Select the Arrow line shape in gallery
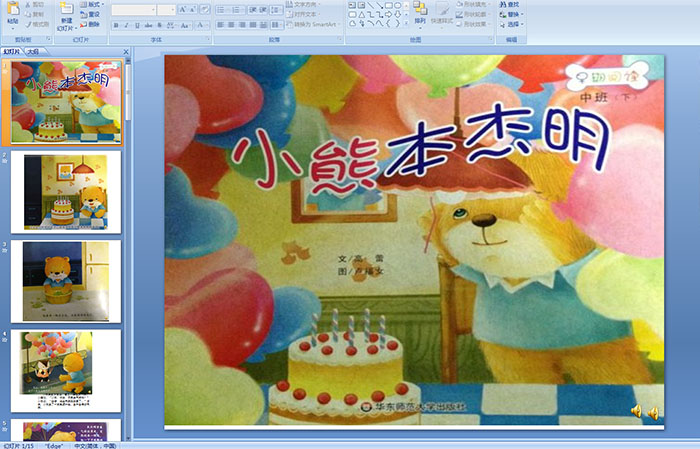 pos(379,5)
